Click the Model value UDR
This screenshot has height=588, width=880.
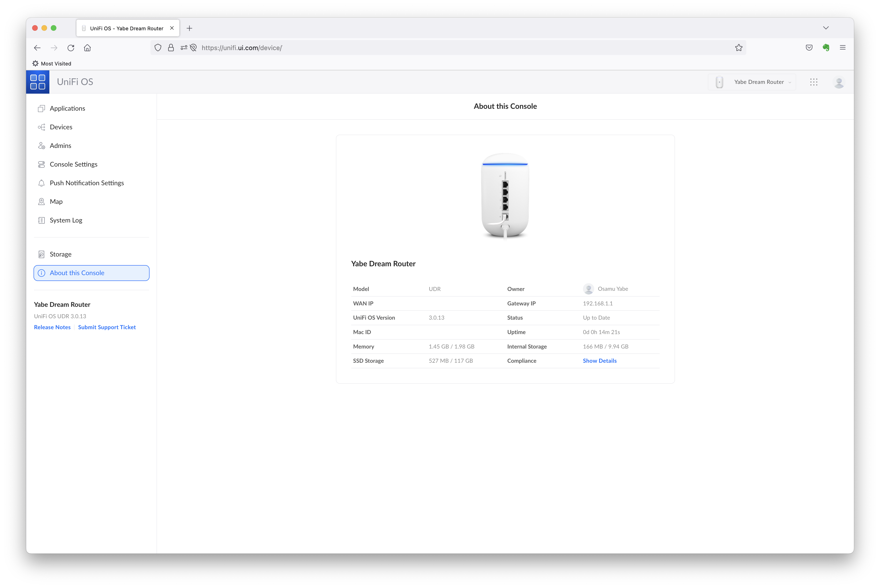tap(434, 289)
